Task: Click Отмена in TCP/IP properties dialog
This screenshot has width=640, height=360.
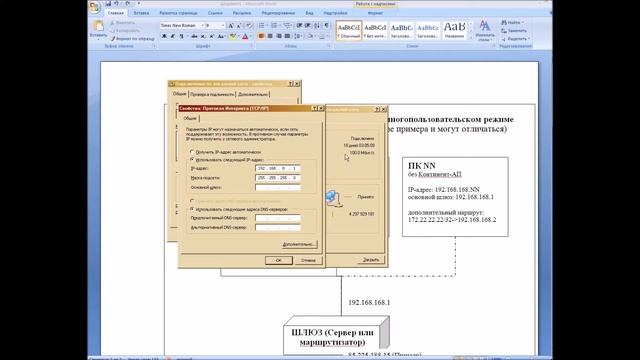Action: click(308, 260)
